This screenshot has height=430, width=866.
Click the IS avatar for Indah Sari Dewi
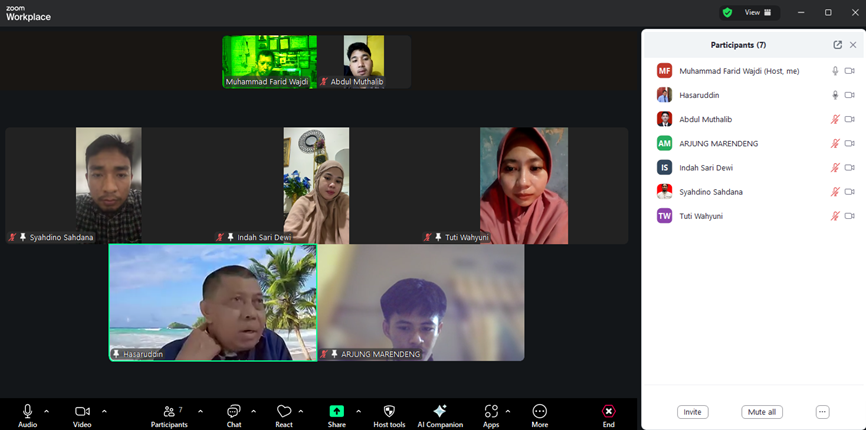pos(664,168)
